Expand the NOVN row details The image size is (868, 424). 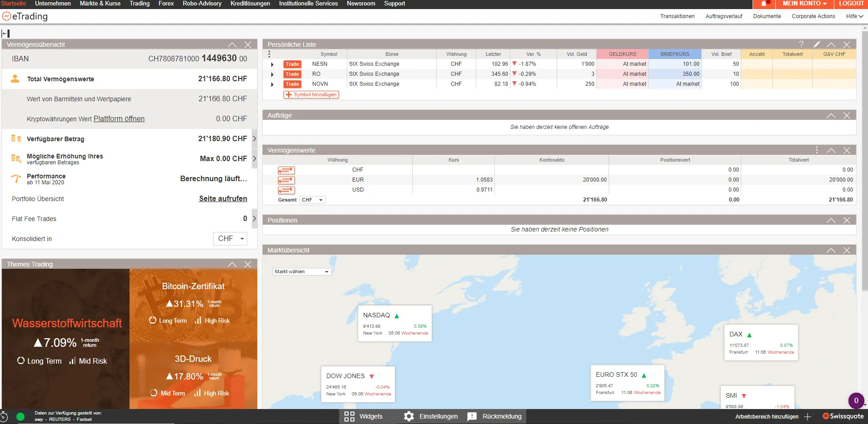[272, 84]
